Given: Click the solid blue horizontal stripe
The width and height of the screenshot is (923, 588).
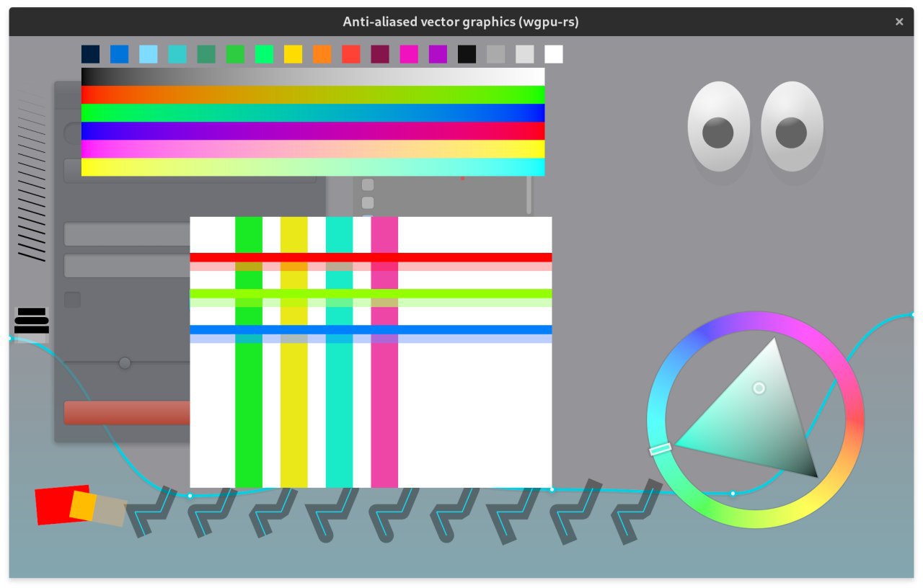Looking at the screenshot, I should tap(371, 329).
